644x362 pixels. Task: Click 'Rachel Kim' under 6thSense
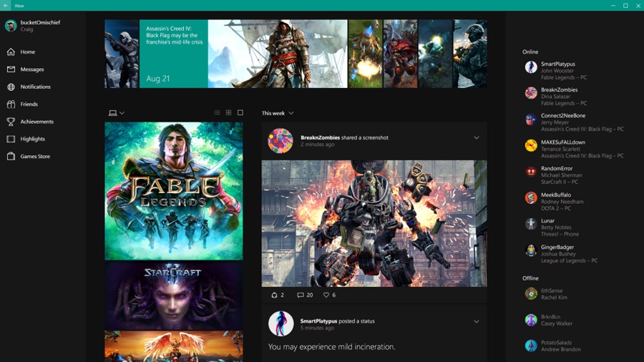click(554, 297)
